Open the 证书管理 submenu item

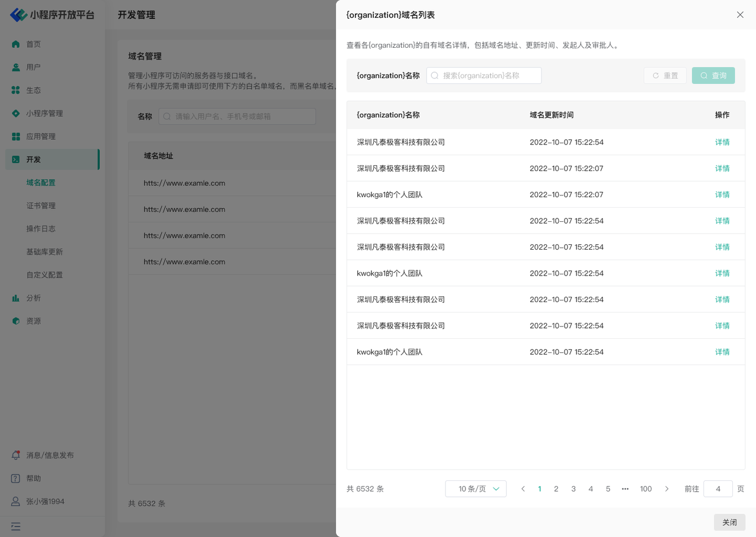pyautogui.click(x=41, y=205)
